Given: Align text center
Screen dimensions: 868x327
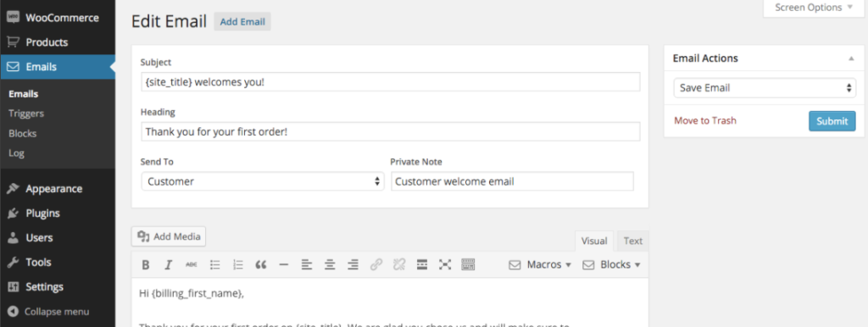Looking at the screenshot, I should [330, 265].
